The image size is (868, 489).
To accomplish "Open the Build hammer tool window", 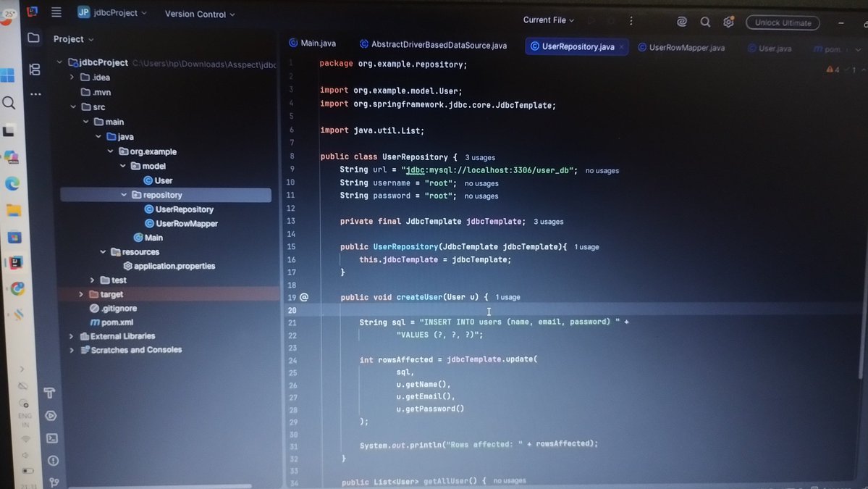I will point(49,393).
